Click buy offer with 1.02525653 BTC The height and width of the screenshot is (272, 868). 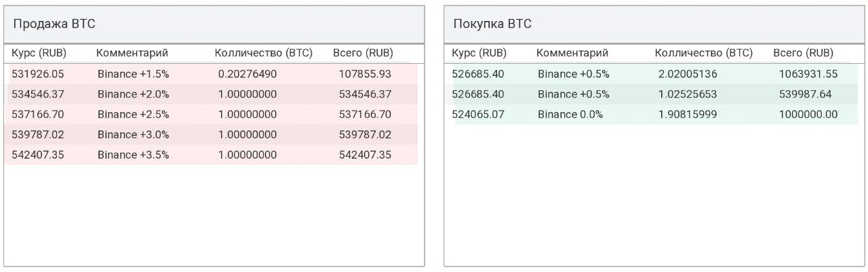652,94
